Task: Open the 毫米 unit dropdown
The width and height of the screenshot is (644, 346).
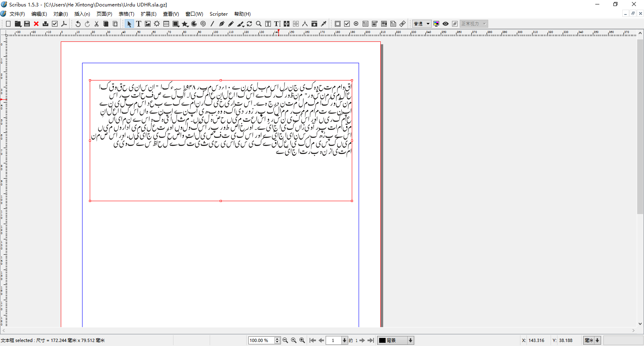Action: coord(597,340)
